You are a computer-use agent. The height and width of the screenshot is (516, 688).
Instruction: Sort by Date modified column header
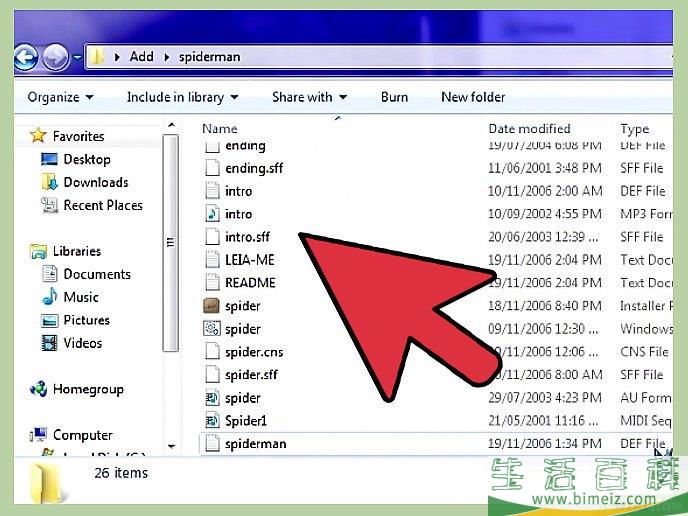529,129
